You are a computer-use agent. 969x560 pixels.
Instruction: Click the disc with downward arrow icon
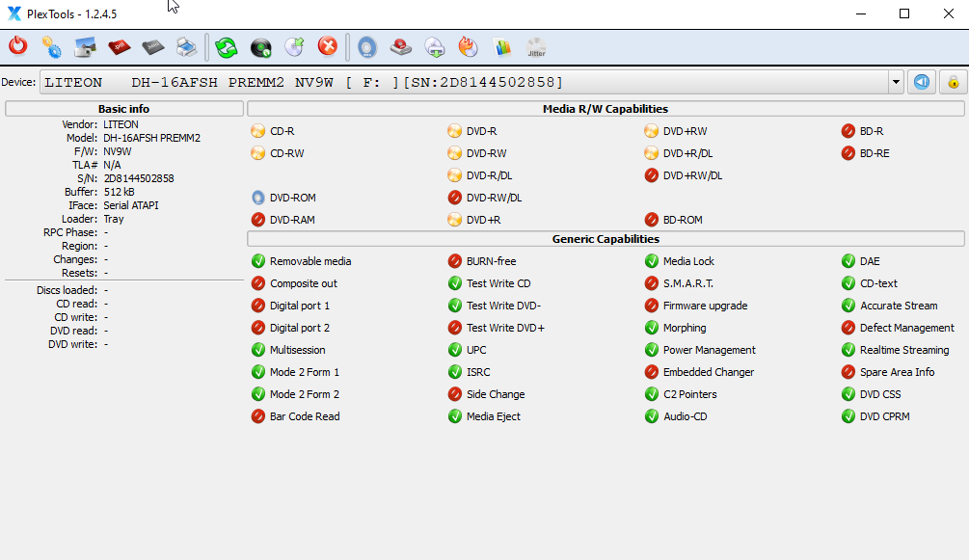pos(435,47)
